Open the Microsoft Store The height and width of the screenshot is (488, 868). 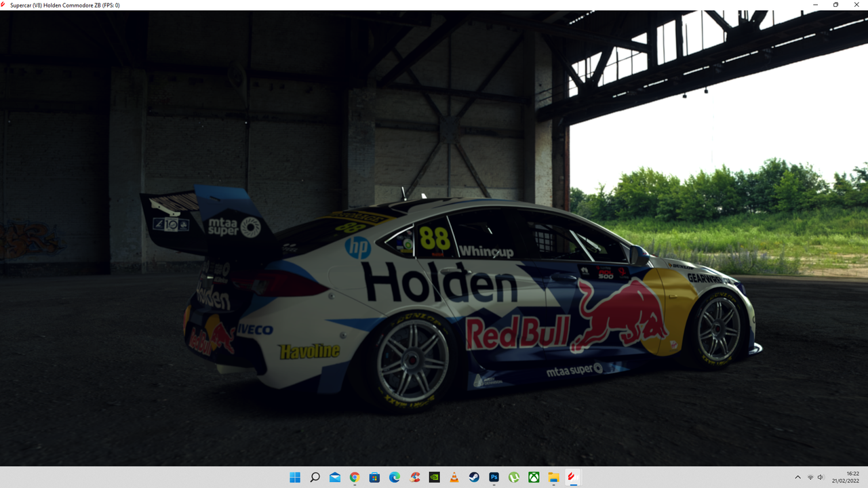coord(374,477)
